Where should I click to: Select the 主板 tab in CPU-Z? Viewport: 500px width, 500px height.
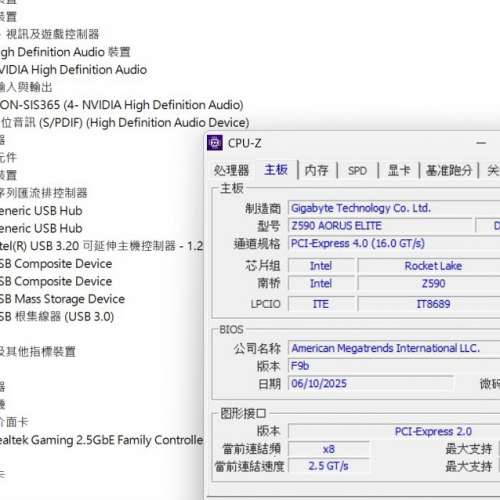276,170
